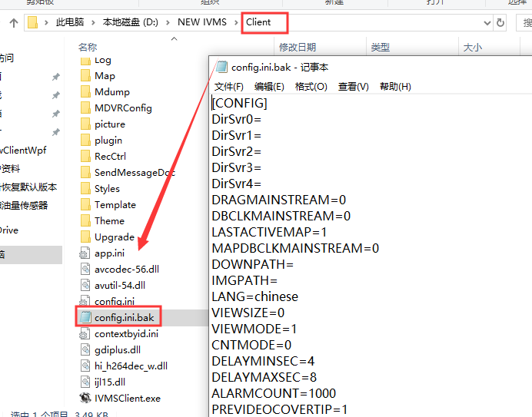This screenshot has width=532, height=417.
Task: Select the Theme folder icon
Action: [x=85, y=220]
